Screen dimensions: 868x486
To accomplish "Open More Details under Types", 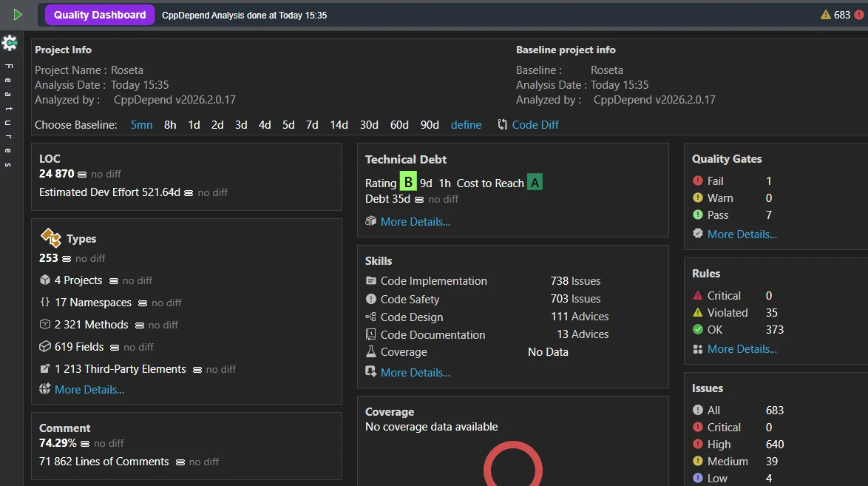I will click(x=89, y=390).
